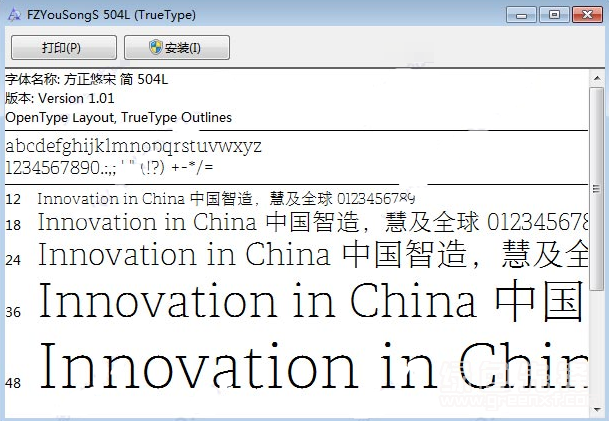The height and width of the screenshot is (421, 609).
Task: Click the size label 12
Action: pyautogui.click(x=13, y=199)
